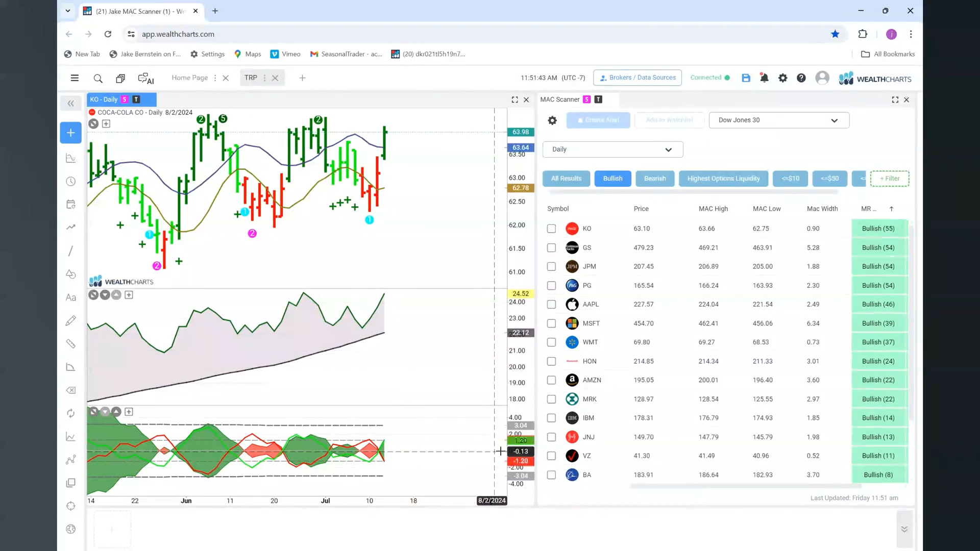Open TRP tab options menu
The height and width of the screenshot is (551, 980).
pos(264,78)
